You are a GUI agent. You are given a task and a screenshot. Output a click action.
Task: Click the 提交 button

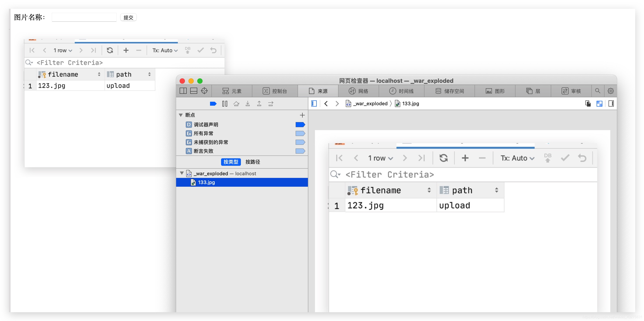tap(128, 17)
